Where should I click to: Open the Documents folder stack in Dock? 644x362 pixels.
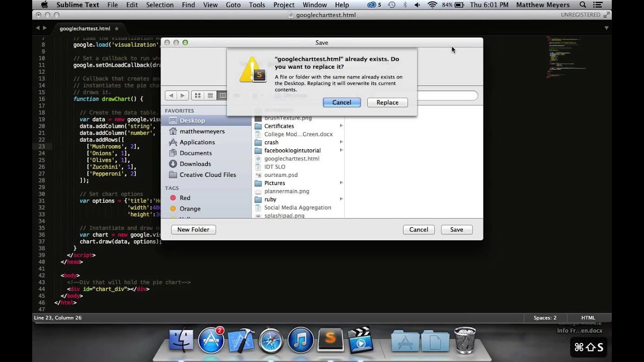tap(435, 341)
